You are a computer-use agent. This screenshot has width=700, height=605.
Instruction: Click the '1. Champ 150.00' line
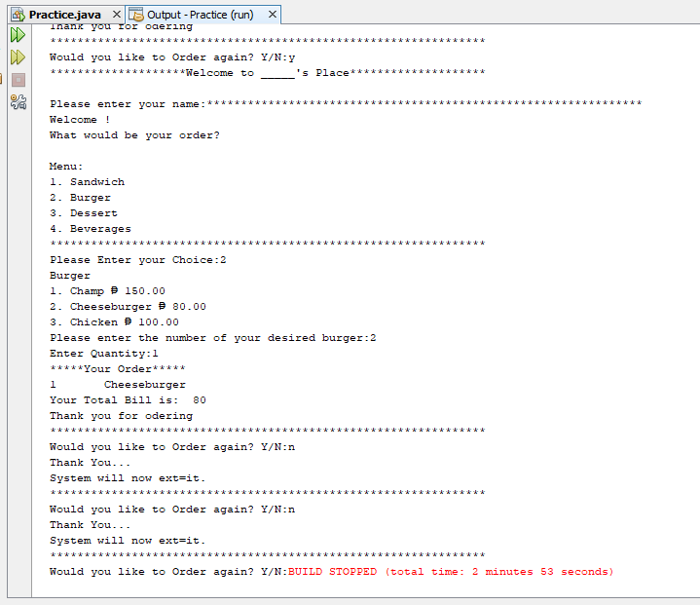[x=108, y=291]
